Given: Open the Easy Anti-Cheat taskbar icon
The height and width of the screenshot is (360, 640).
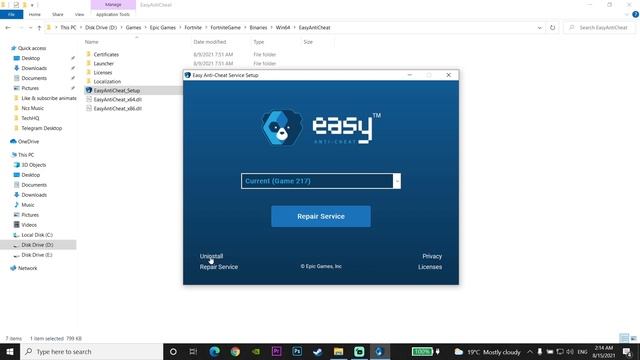Looking at the screenshot, I should (380, 352).
